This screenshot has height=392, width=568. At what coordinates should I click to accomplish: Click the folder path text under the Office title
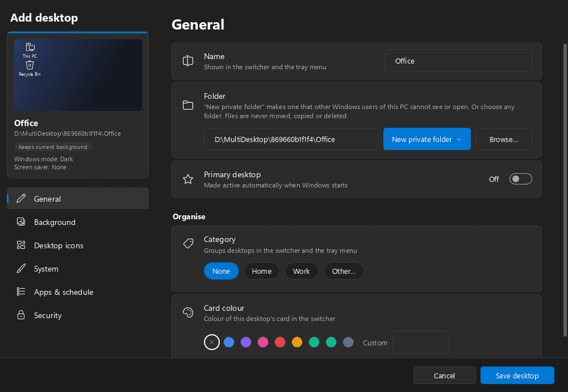pos(68,134)
